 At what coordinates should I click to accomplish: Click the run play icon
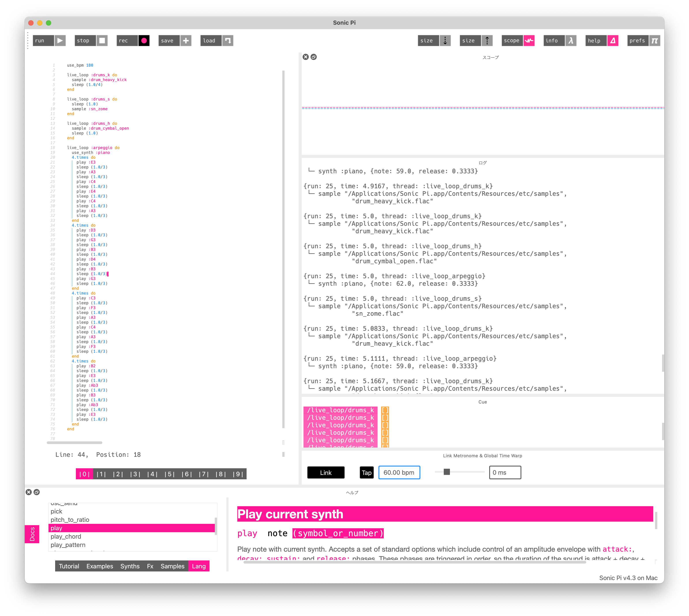60,41
